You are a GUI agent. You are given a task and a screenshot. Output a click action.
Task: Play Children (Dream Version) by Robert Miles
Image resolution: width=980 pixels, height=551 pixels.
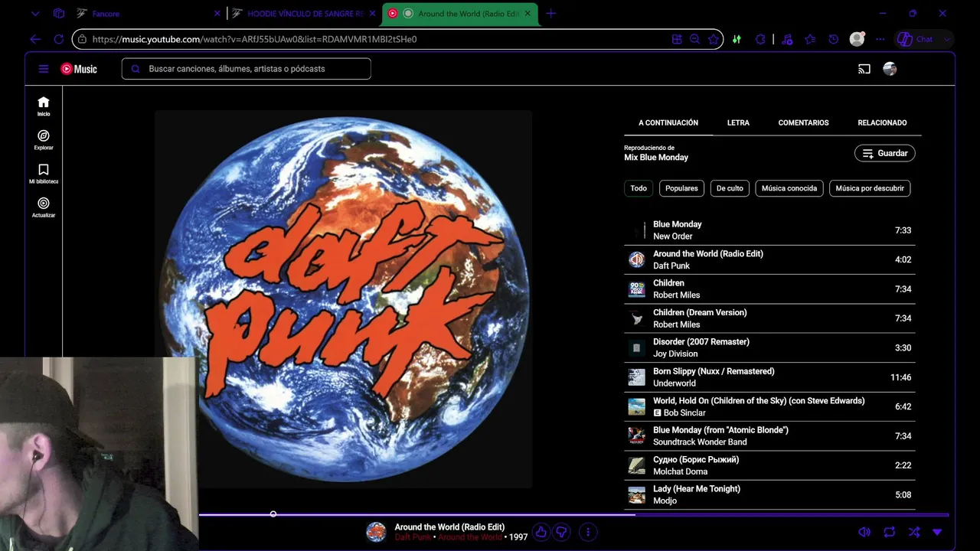tap(769, 318)
